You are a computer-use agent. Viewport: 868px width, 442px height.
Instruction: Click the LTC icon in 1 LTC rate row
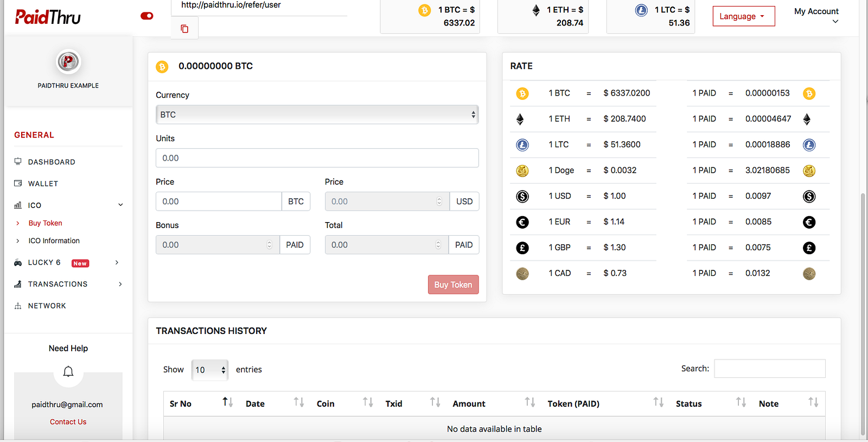(x=522, y=145)
